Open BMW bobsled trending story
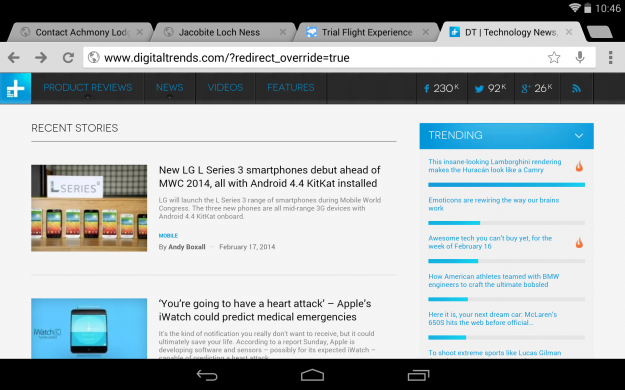625x390 pixels. pyautogui.click(x=493, y=280)
